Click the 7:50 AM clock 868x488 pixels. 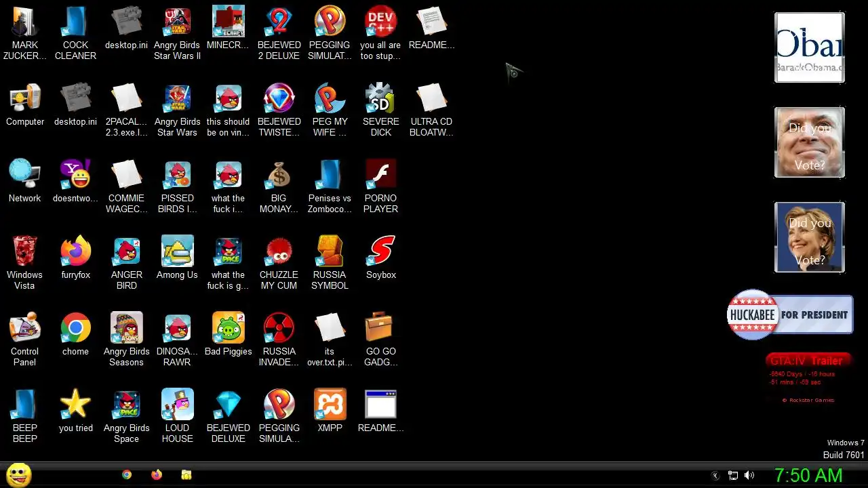pyautogui.click(x=808, y=476)
